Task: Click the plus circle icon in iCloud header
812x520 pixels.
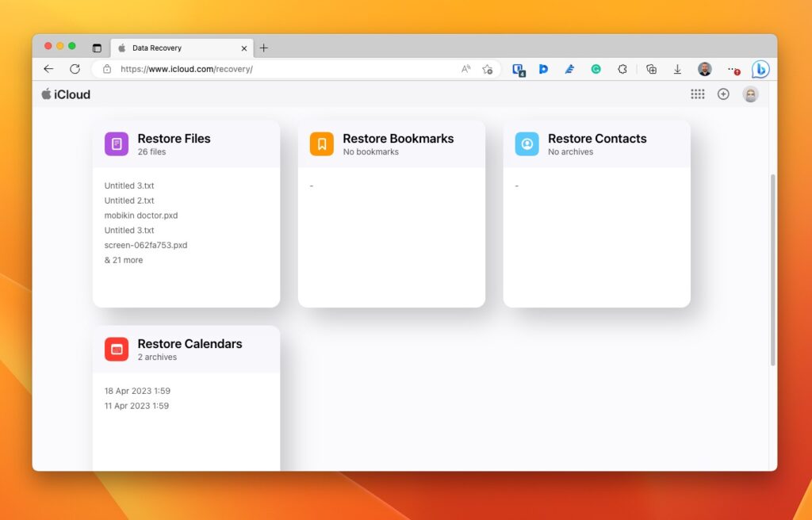Action: (723, 94)
